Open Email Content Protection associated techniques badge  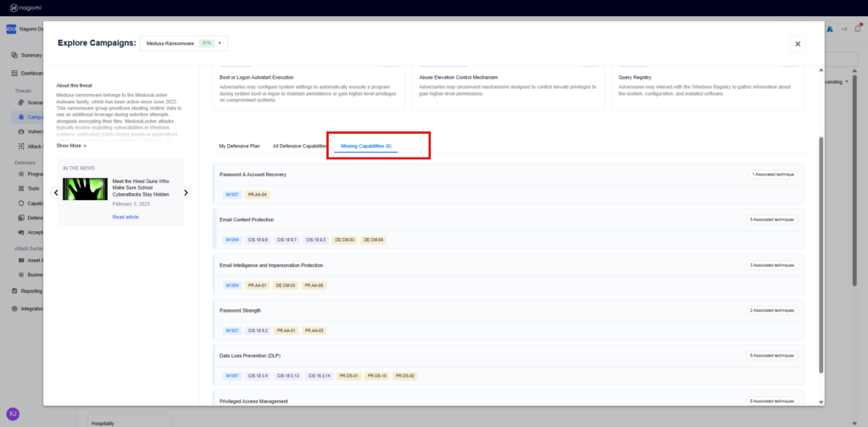[x=771, y=219]
